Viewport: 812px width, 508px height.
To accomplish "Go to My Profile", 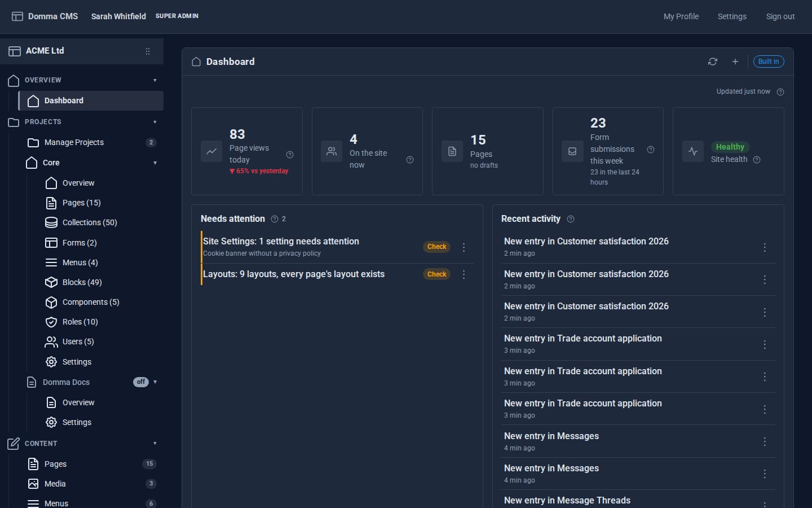I will pos(681,16).
